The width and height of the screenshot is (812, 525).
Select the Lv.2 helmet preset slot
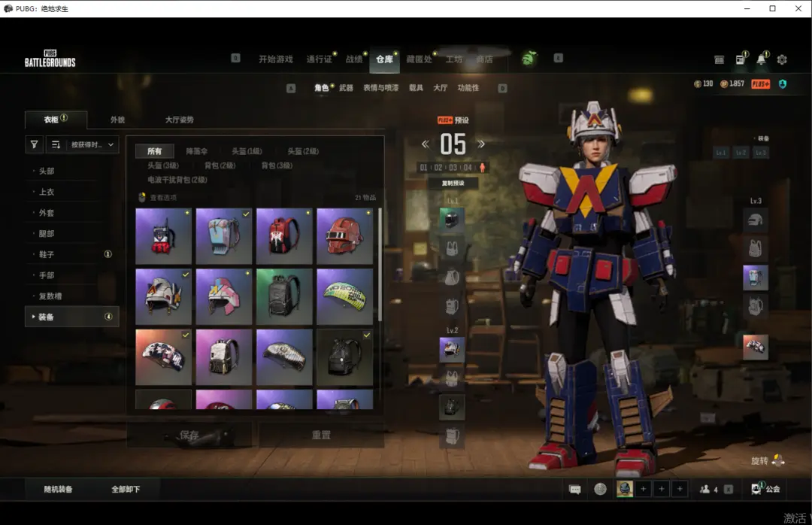tap(452, 350)
